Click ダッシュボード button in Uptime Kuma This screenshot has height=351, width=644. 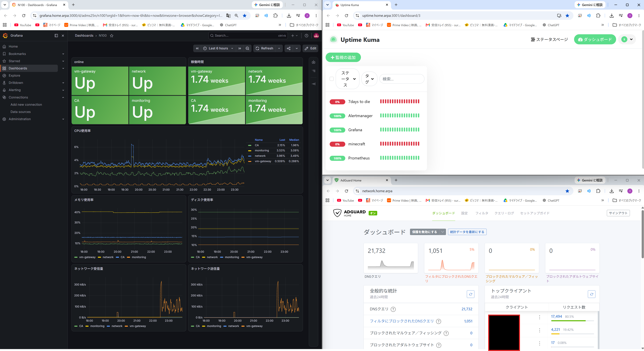[x=595, y=39]
